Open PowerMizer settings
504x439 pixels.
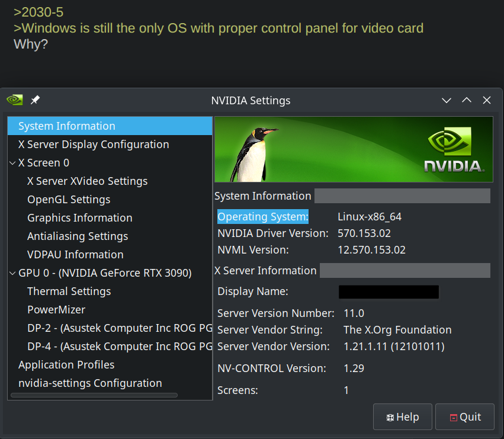pos(56,309)
